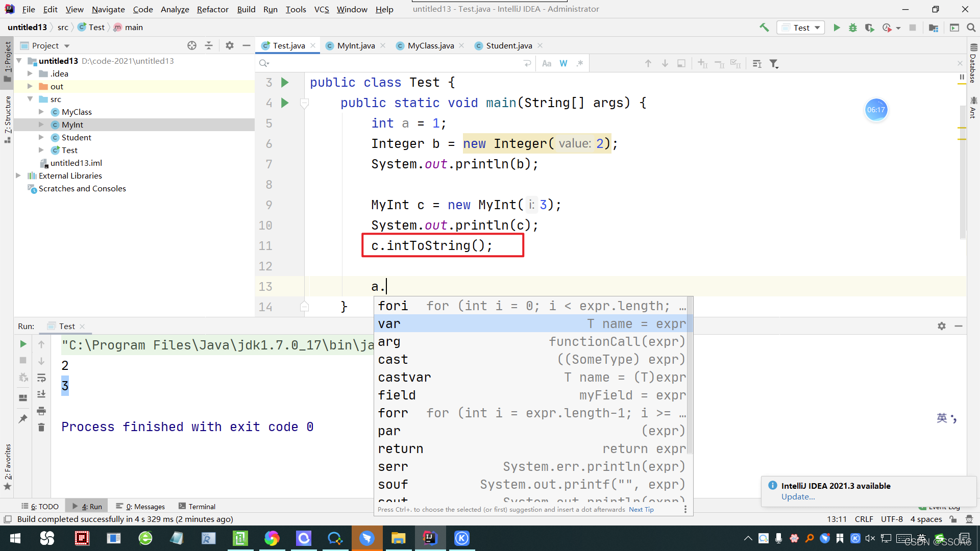980x551 pixels.
Task: Clear all with trash icon in Run panel
Action: coord(41,428)
